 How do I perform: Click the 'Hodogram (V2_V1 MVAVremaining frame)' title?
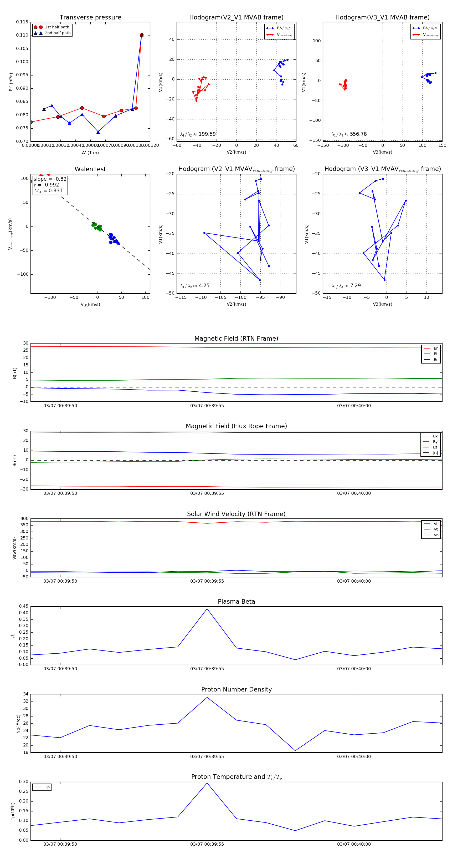click(236, 169)
